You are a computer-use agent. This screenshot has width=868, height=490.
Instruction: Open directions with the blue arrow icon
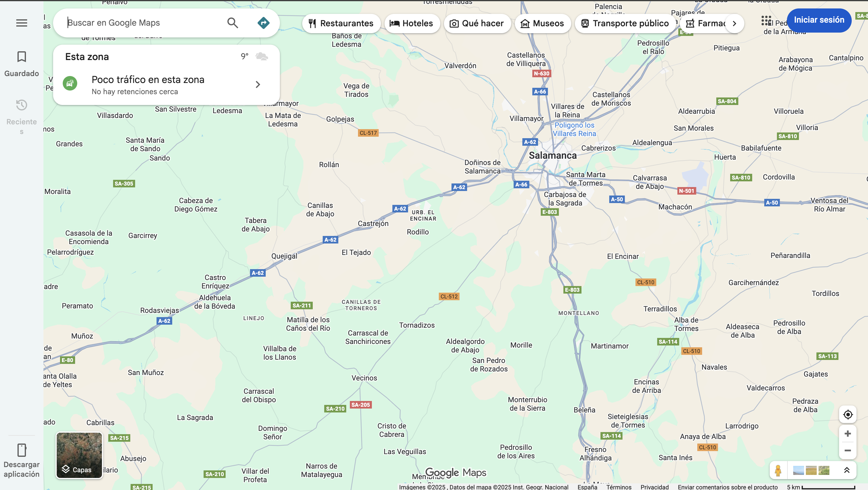coord(263,23)
